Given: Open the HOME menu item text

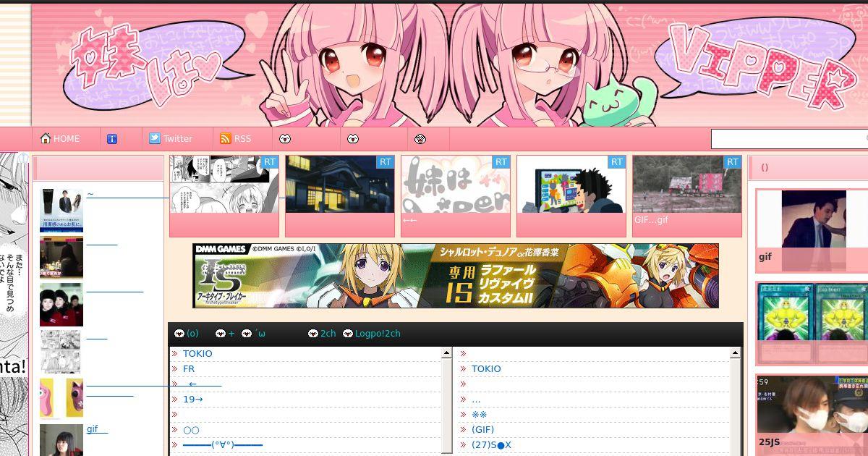Looking at the screenshot, I should [x=67, y=139].
